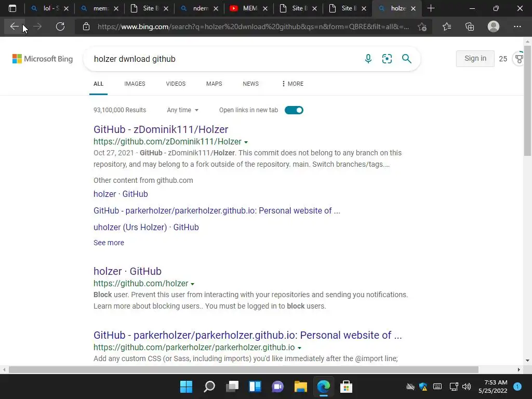Viewport: 532px width, 399px height.
Task: Open Windows Start menu
Action: pos(186,387)
